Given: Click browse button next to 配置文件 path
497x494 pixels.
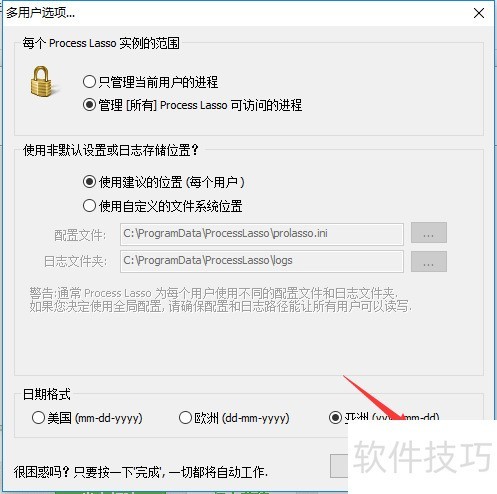Looking at the screenshot, I should [429, 233].
